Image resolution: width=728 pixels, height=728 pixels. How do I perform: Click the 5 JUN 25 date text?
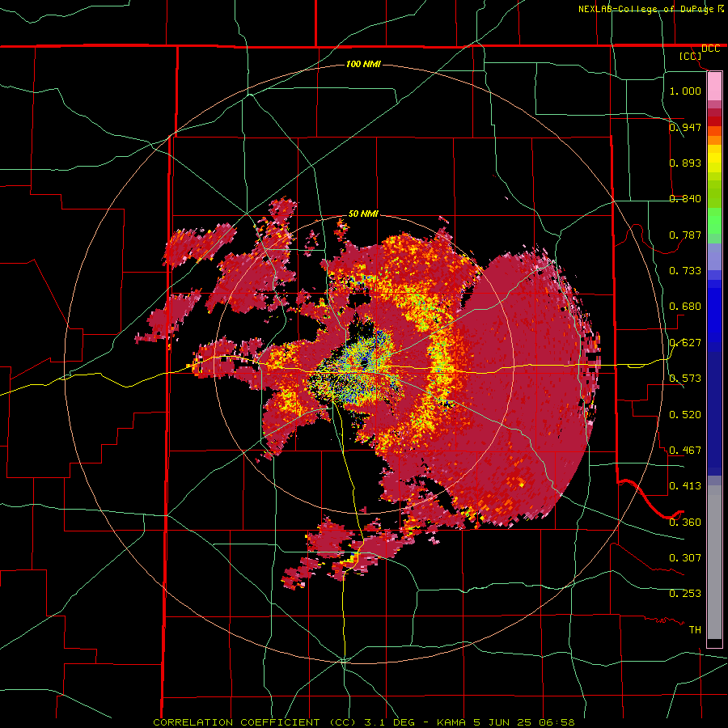coord(502,722)
